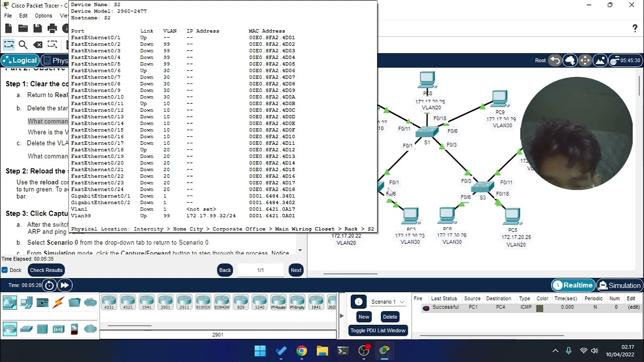The width and height of the screenshot is (644, 362).
Task: Click the PDU color swatch
Action: click(539, 308)
